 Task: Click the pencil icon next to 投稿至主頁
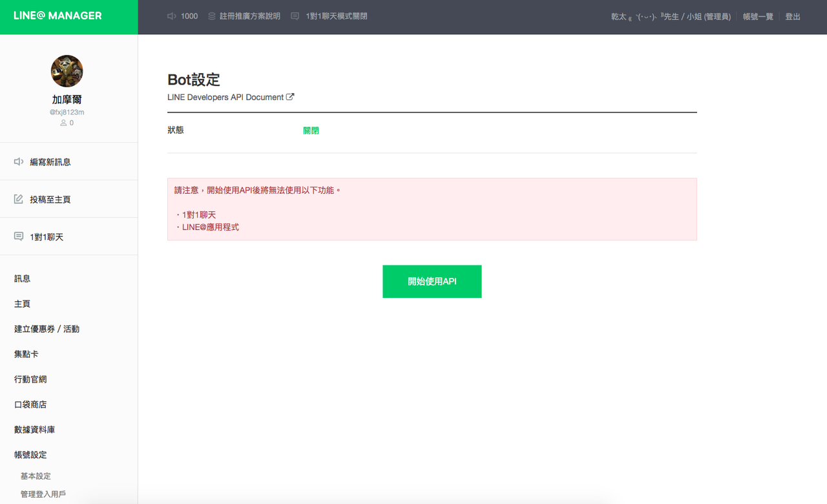(x=19, y=199)
